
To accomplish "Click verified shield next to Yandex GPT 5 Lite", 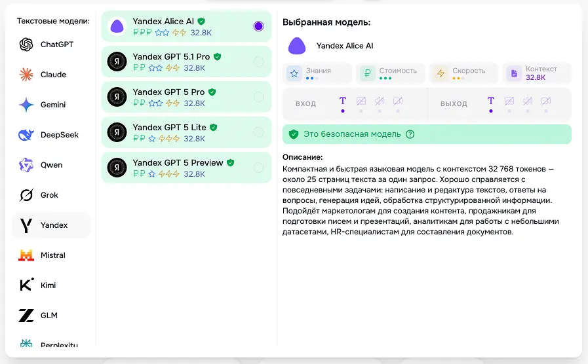I will 214,127.
